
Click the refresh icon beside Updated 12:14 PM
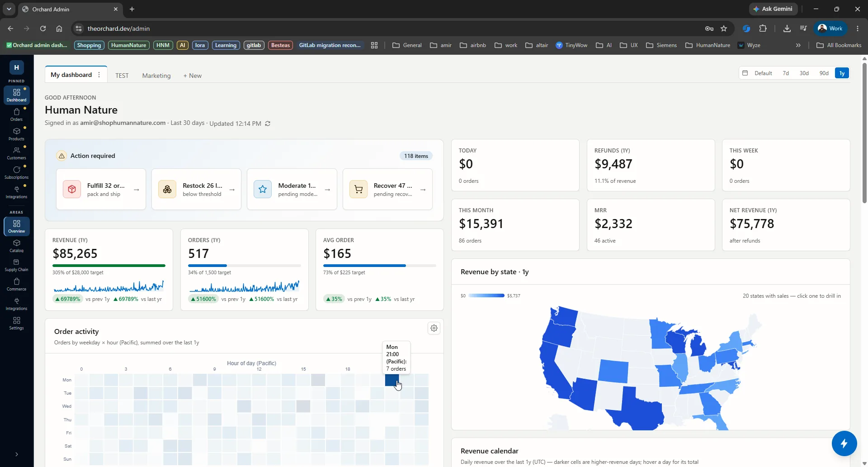coord(268,124)
